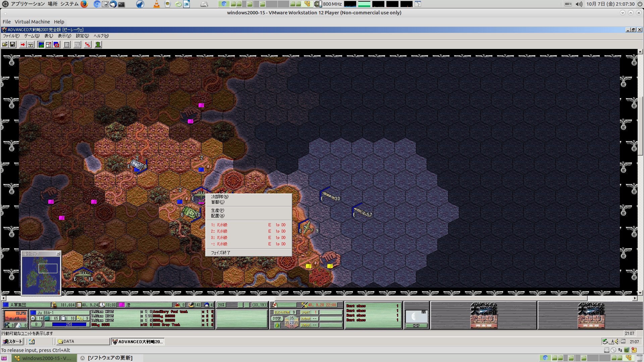The width and height of the screenshot is (644, 362).
Task: Click the スタート start button
Action: coord(12,342)
